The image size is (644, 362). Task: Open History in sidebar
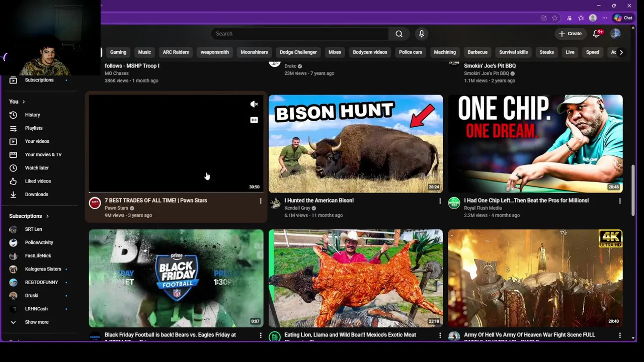coord(32,115)
